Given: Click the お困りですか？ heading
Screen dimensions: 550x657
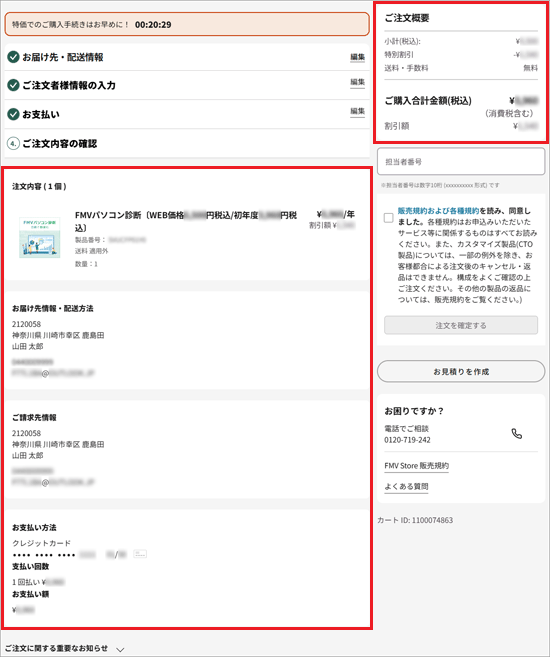Looking at the screenshot, I should pos(414,411).
